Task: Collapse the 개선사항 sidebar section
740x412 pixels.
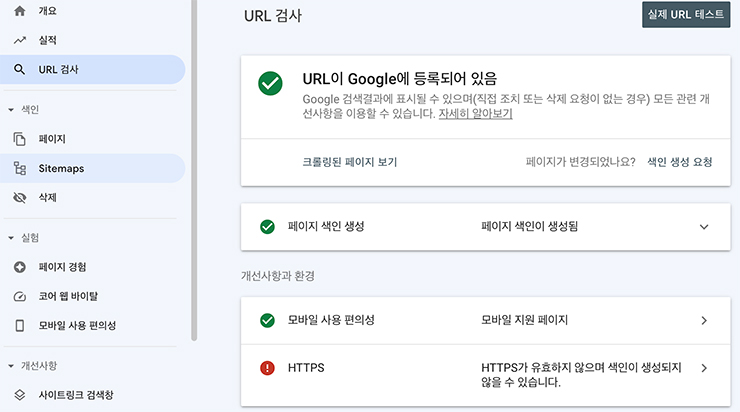Action: [x=11, y=366]
